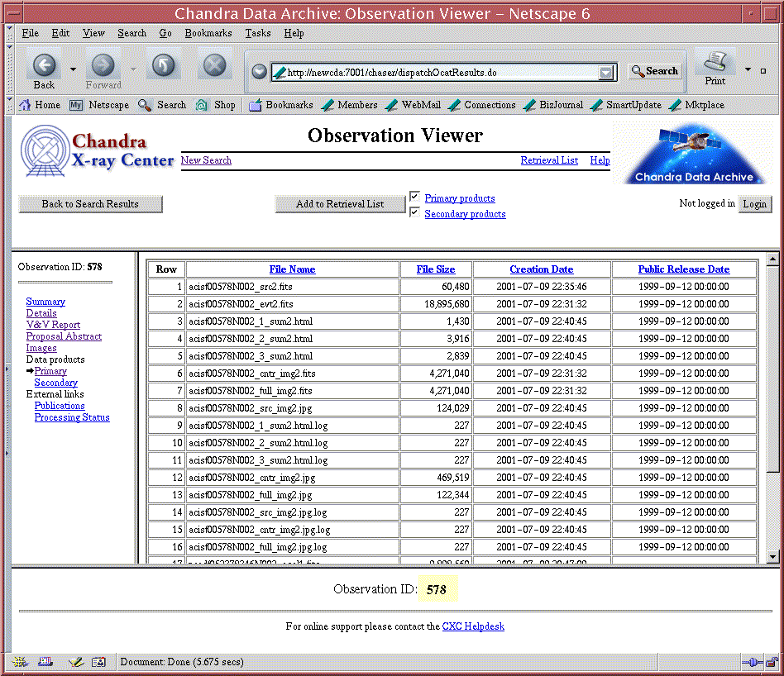784x676 pixels.
Task: Uncheck the Primary products checkbox
Action: point(414,197)
